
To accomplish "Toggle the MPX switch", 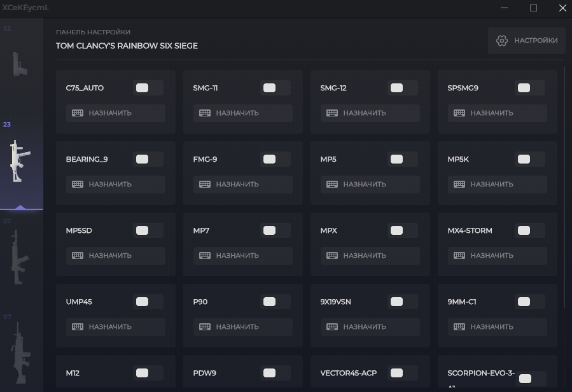I will (403, 230).
